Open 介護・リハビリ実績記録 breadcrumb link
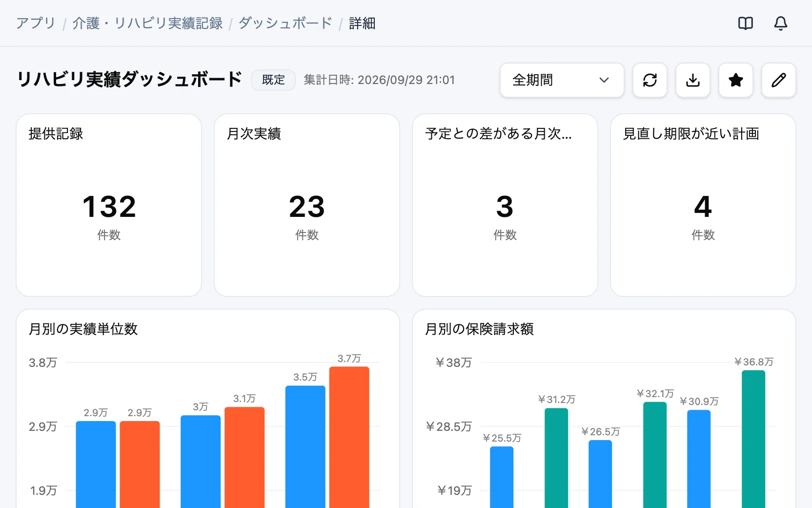The height and width of the screenshot is (508, 812). coord(147,23)
